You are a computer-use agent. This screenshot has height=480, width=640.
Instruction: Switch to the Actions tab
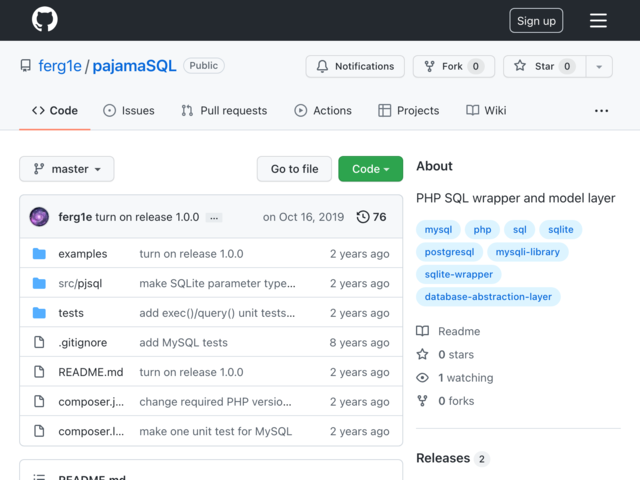pyautogui.click(x=323, y=111)
